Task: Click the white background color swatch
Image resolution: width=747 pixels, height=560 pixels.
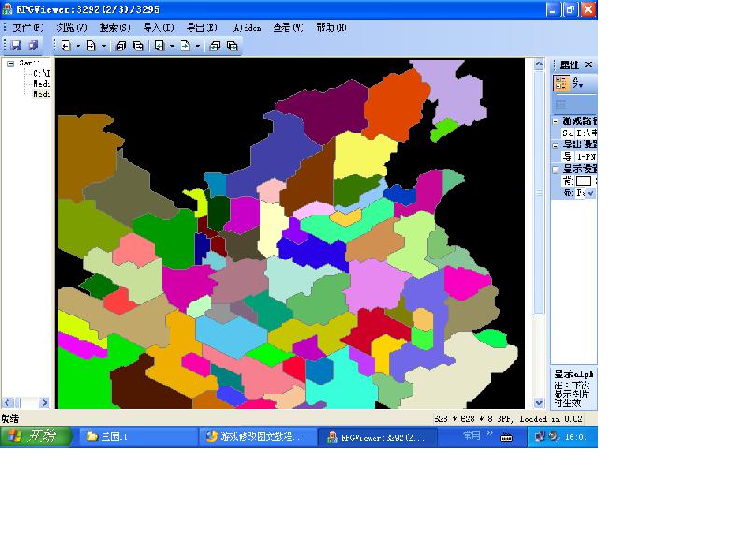Action: point(584,181)
